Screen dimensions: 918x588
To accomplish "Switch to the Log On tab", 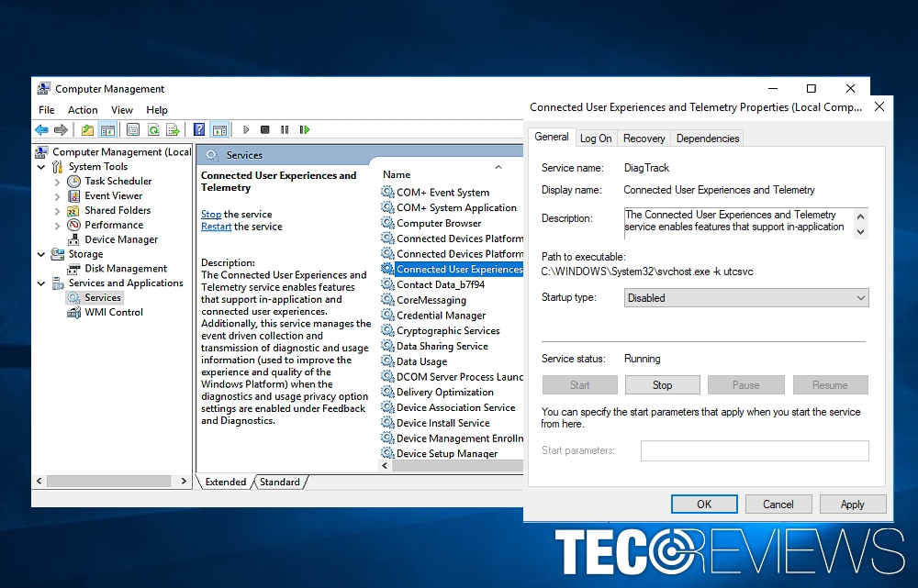I will point(596,139).
